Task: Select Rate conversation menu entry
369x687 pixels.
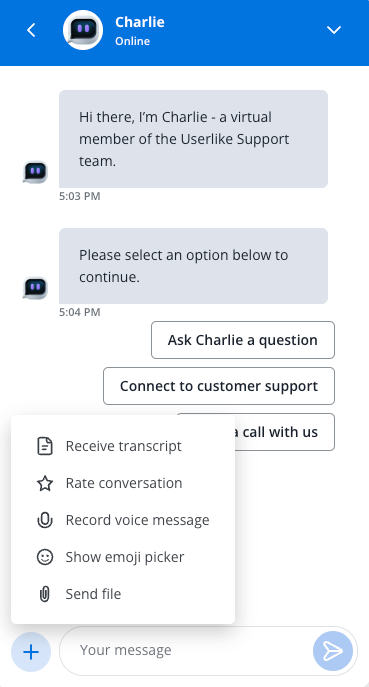Action: pyautogui.click(x=123, y=483)
